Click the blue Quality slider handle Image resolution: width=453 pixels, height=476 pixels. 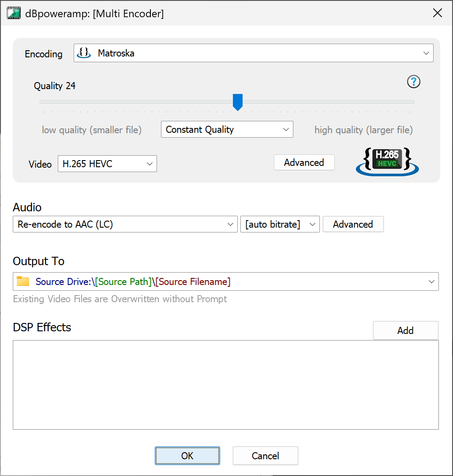click(x=238, y=102)
